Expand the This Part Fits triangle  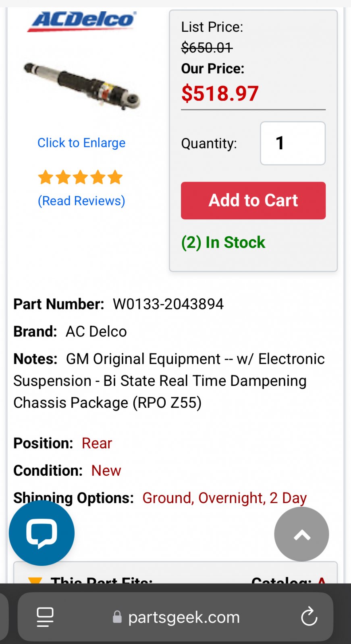click(35, 580)
